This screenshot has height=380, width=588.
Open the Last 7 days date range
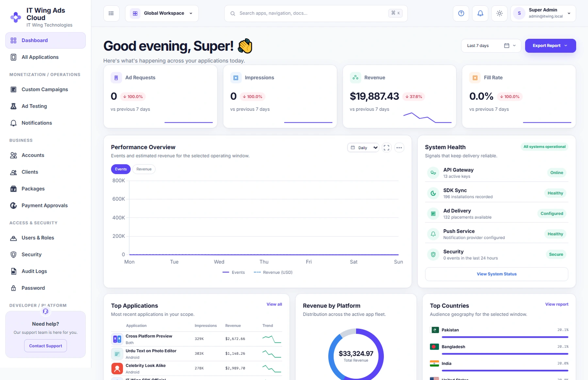pyautogui.click(x=491, y=46)
